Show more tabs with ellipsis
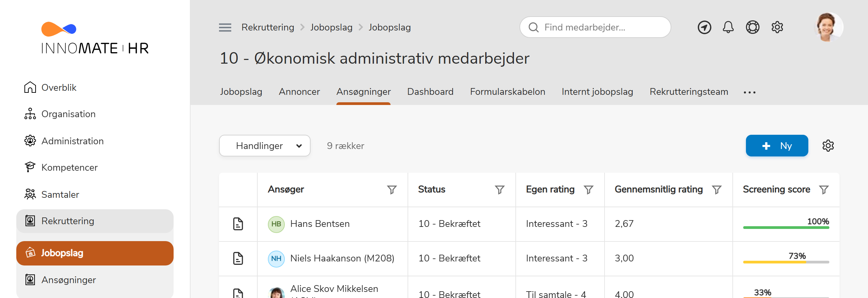This screenshot has width=868, height=298. (x=750, y=92)
